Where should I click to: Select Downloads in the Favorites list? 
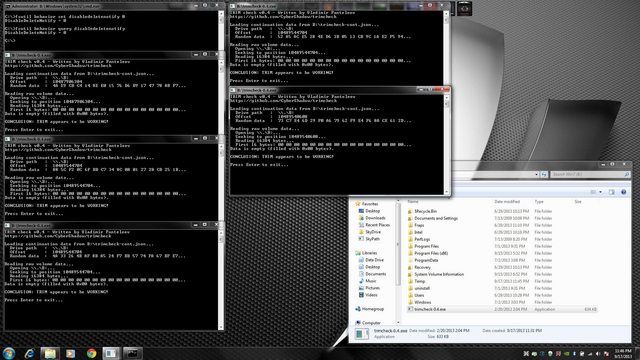375,218
